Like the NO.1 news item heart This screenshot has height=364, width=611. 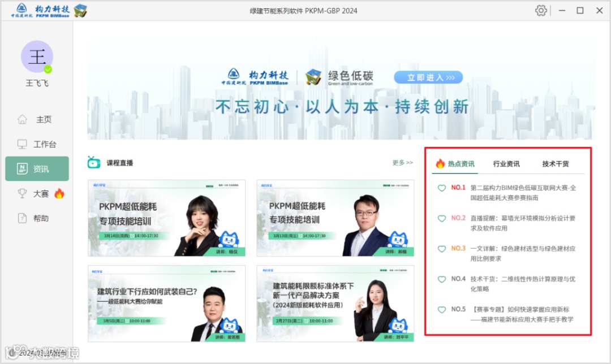(x=441, y=188)
